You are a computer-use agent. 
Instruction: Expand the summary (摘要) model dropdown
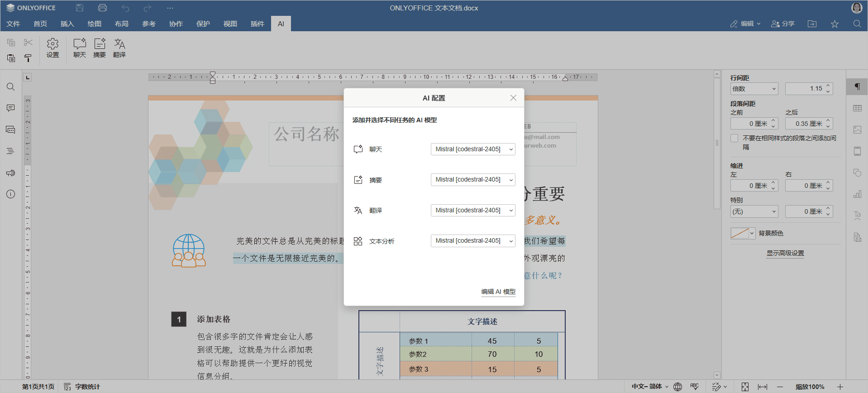tap(473, 180)
